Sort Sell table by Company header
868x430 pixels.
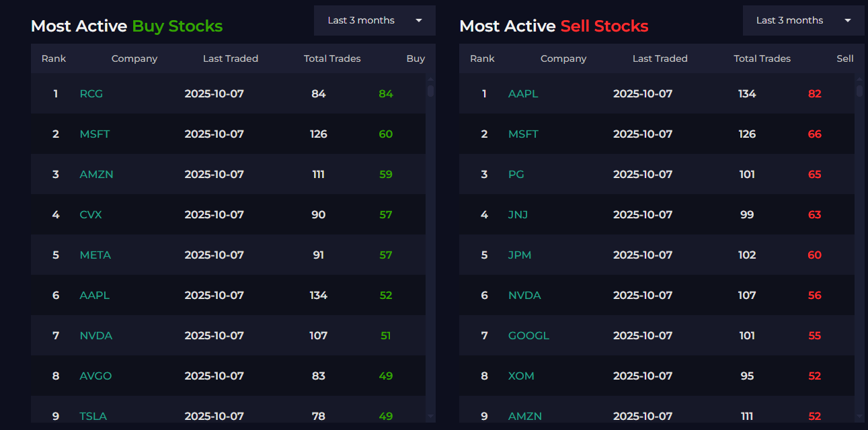[563, 58]
